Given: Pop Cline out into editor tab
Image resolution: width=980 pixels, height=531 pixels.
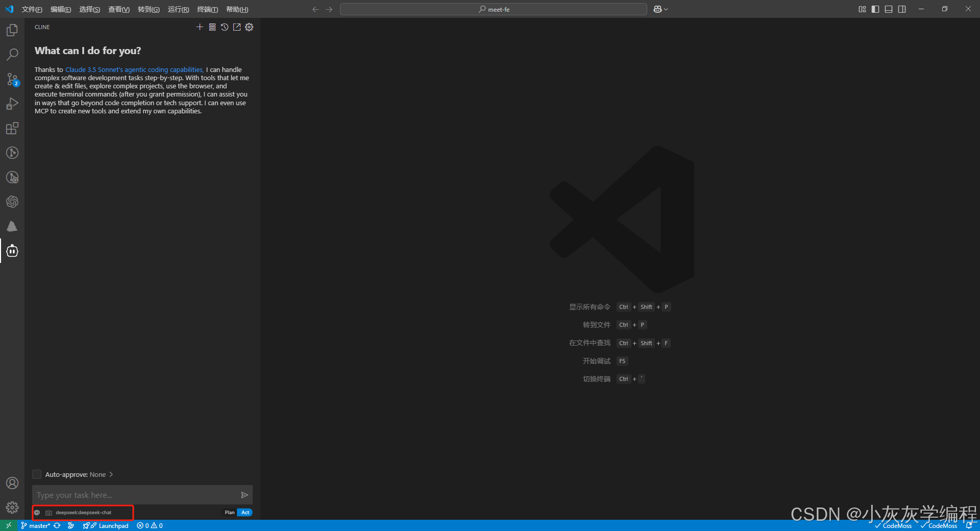Looking at the screenshot, I should tap(237, 27).
